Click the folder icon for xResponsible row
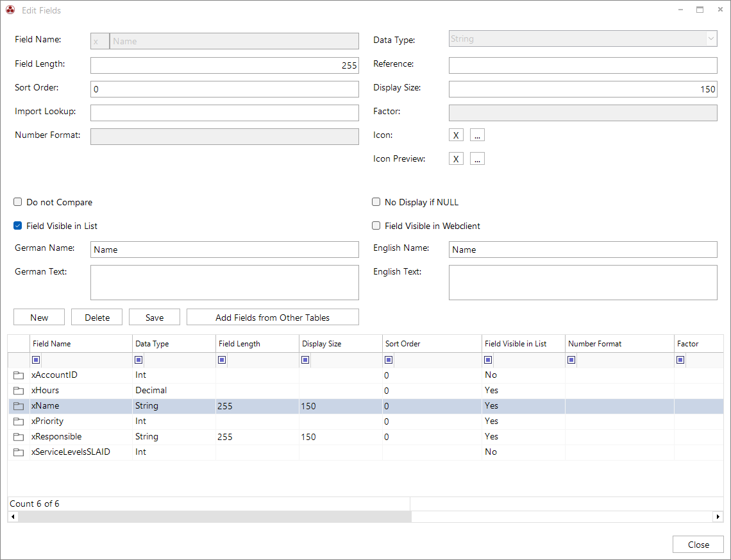 pyautogui.click(x=19, y=437)
